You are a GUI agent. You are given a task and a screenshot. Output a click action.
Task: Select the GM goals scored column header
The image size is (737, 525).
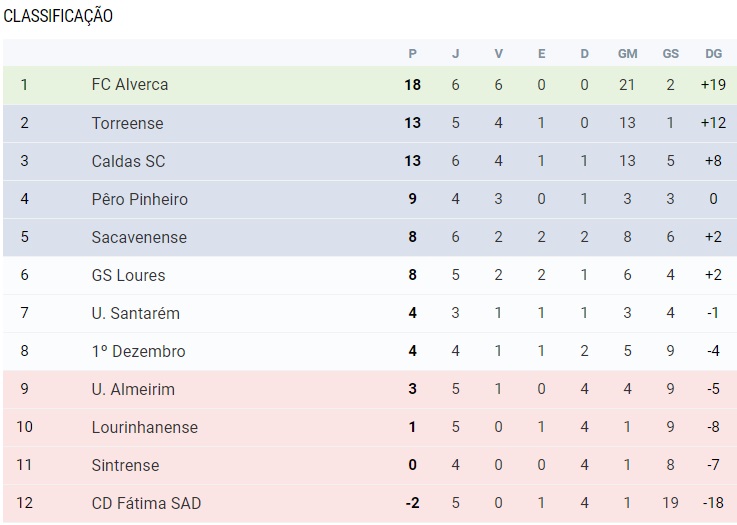(x=627, y=54)
